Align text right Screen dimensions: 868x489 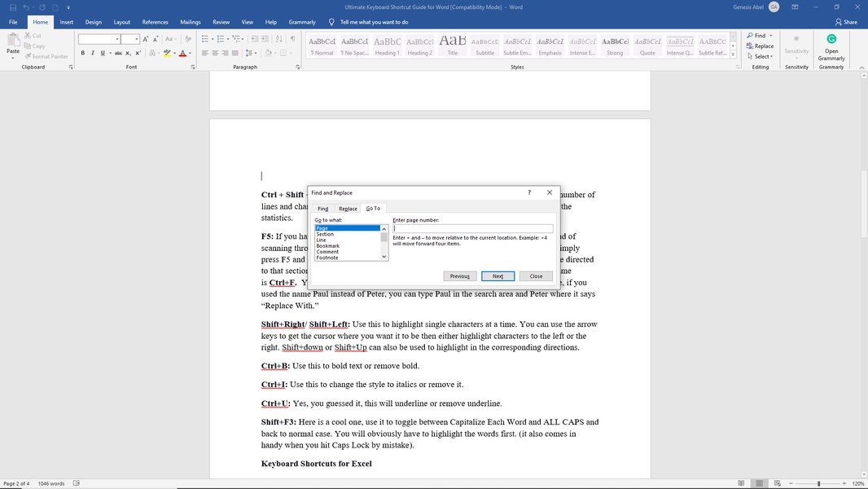point(225,53)
